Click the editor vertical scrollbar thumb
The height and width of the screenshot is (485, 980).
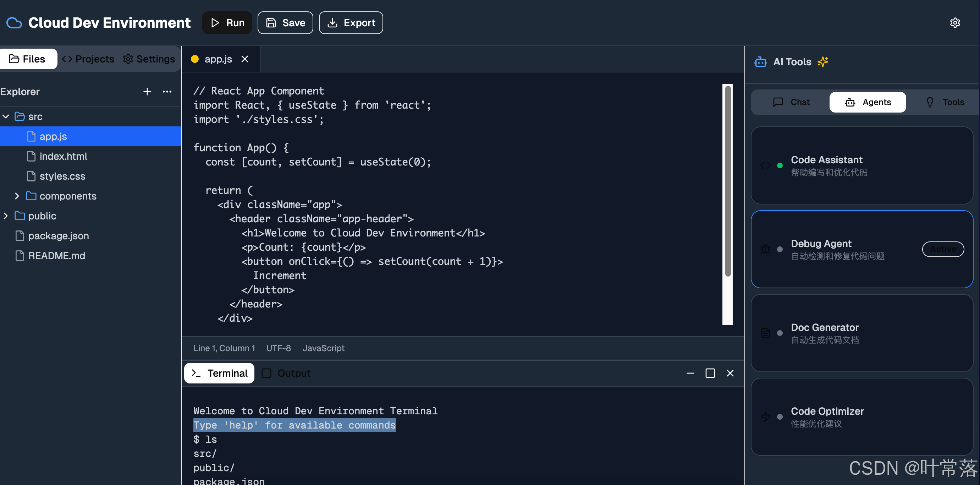(728, 181)
